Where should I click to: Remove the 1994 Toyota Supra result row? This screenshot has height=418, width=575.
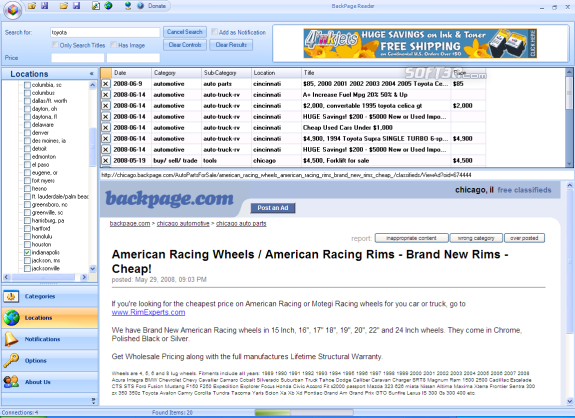(106, 139)
